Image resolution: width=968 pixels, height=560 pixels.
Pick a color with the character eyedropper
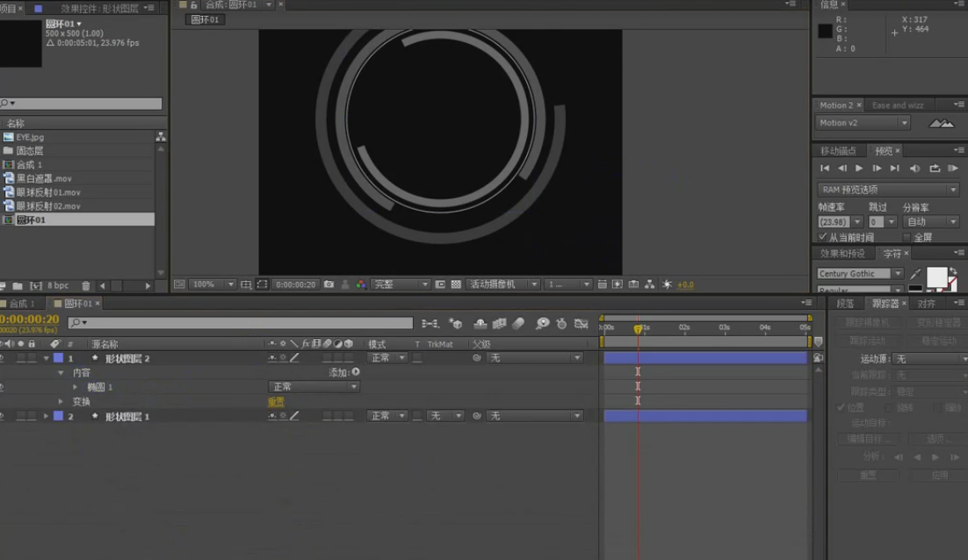(915, 274)
